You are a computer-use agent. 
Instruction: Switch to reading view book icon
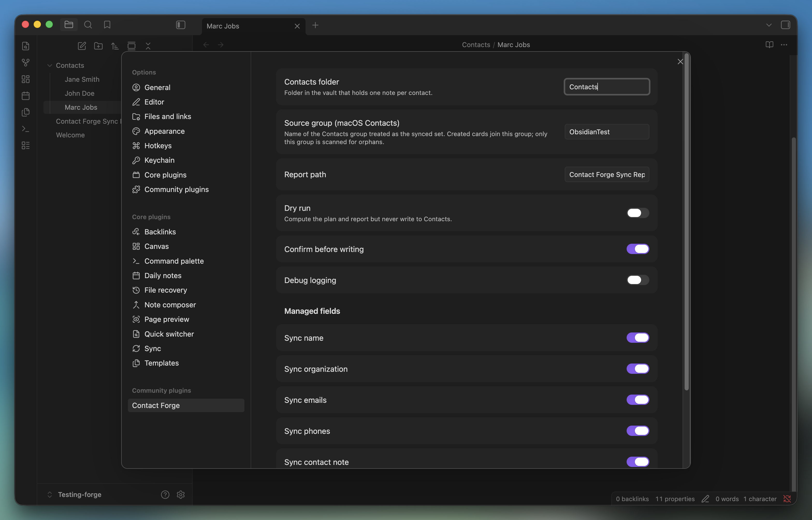(x=770, y=44)
